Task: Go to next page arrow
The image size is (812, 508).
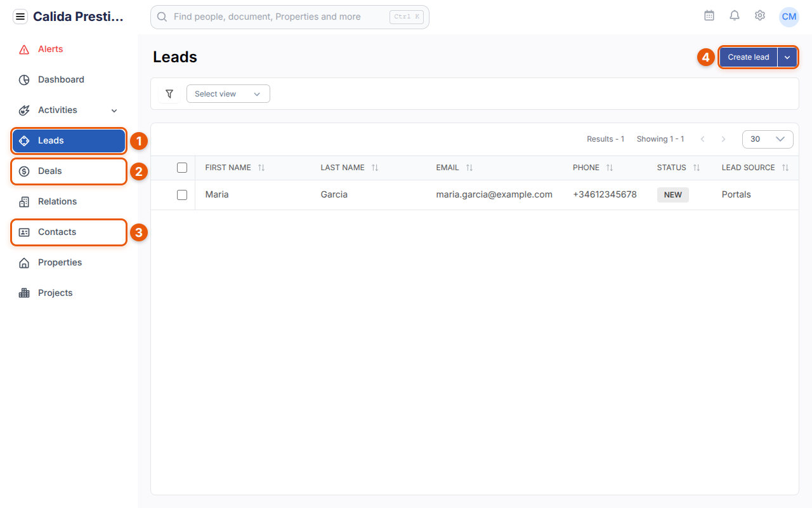Action: 723,139
